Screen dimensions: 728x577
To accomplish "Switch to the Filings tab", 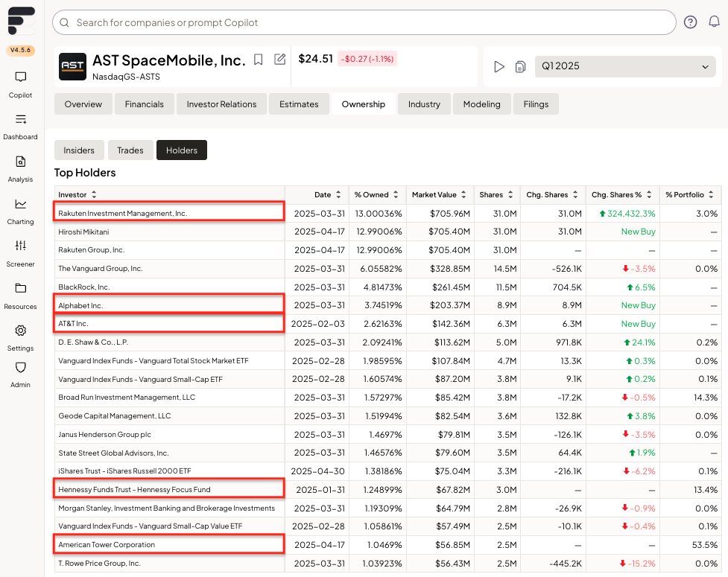I will coord(536,104).
